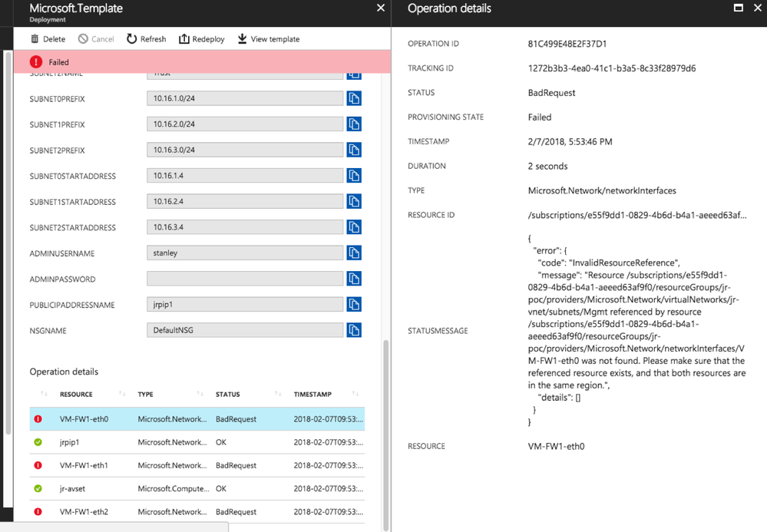
Task: Click the green success icon for jrpip1
Action: click(38, 442)
